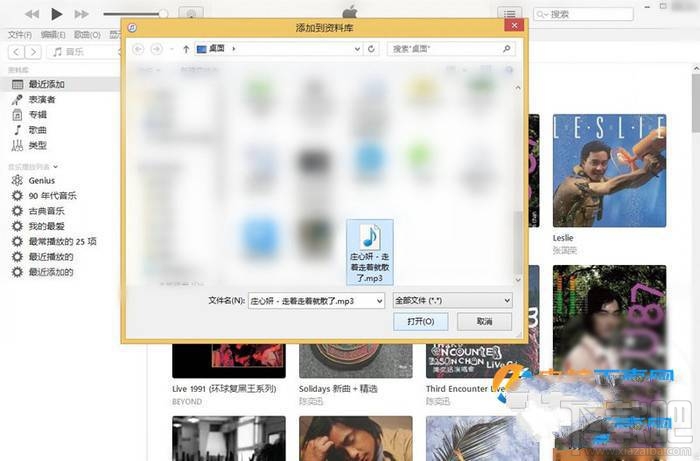Screen dimensions: 700x461
Task: Click the 张国荣 artist name
Action: (565, 250)
